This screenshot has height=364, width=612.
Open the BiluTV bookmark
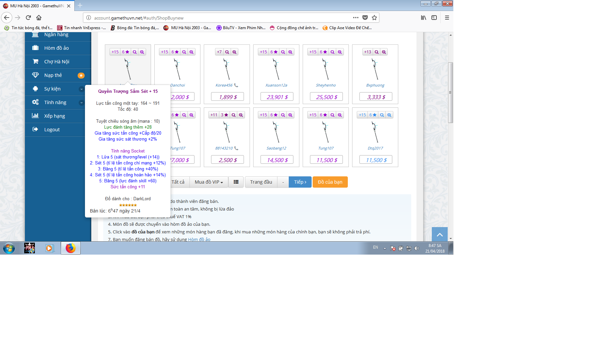241,28
